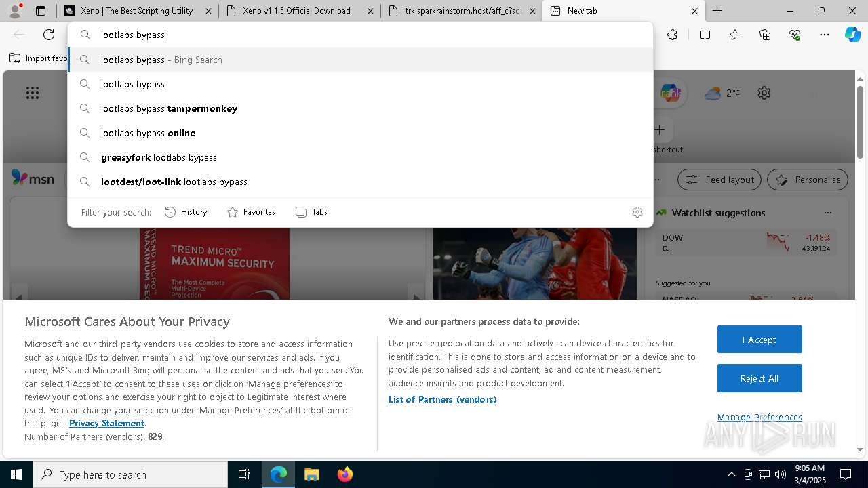Click Reject All on privacy banner
This screenshot has height=488, width=868.
(x=759, y=378)
